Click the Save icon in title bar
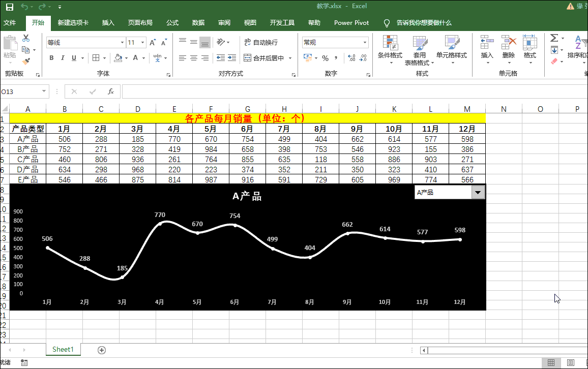The width and height of the screenshot is (588, 369). pos(10,7)
